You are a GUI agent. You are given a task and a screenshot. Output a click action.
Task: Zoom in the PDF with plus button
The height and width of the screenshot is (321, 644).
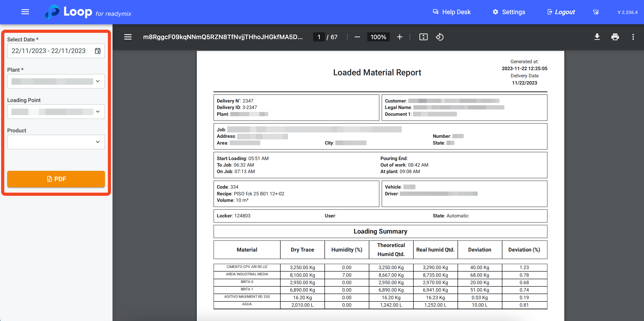coord(399,37)
